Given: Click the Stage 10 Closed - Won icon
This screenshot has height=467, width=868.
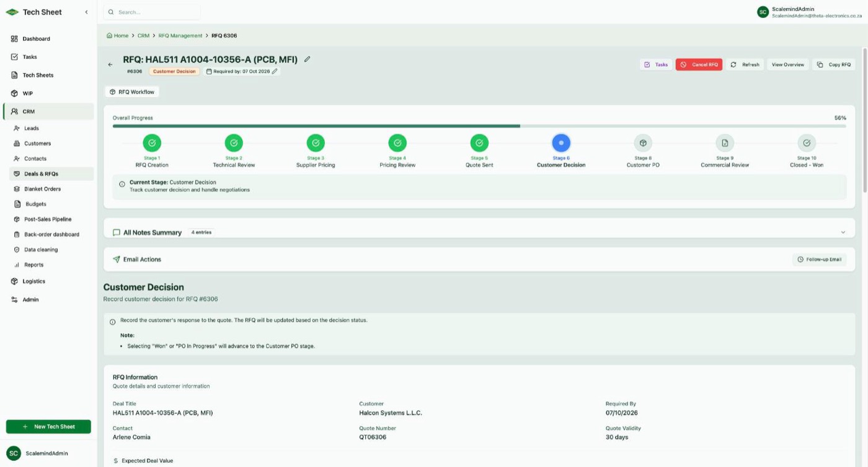Looking at the screenshot, I should click(807, 143).
